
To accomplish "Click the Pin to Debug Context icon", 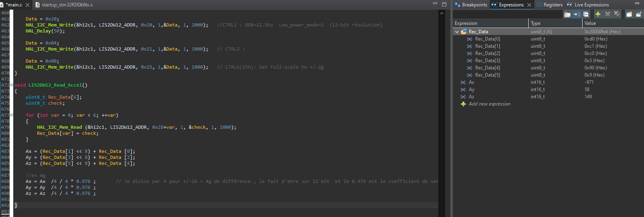I will pyautogui.click(x=638, y=14).
